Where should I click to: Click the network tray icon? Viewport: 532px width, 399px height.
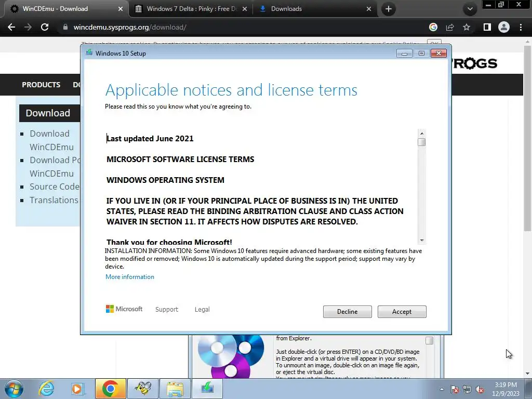click(x=467, y=389)
